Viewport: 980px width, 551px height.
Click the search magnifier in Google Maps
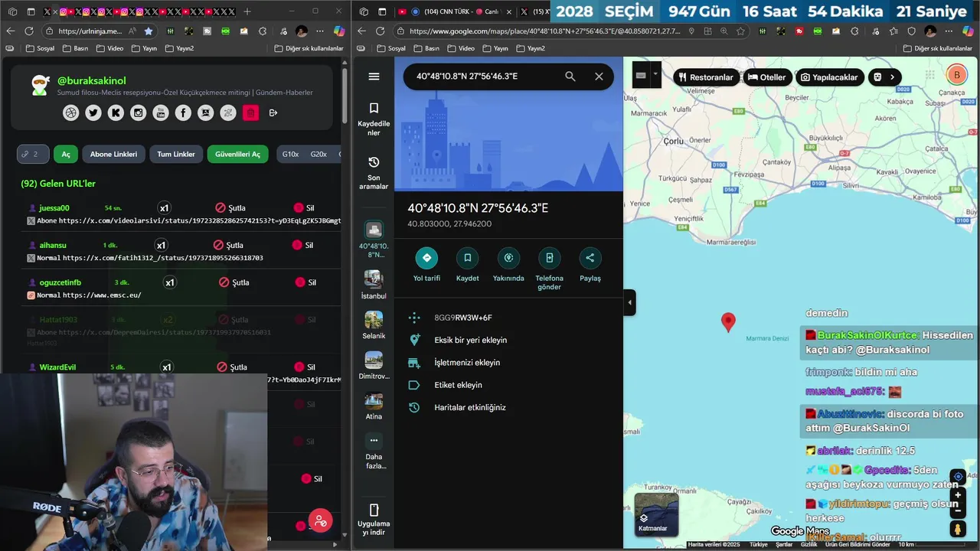pos(570,77)
